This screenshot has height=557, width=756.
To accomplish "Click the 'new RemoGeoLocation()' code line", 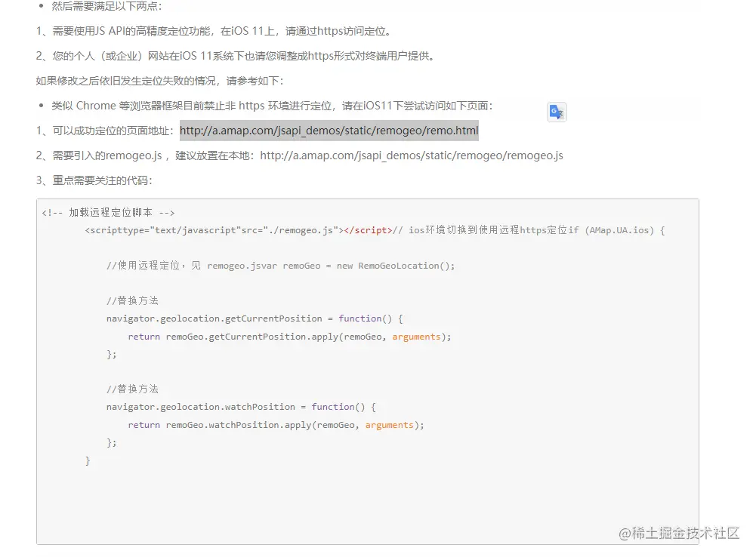I will click(x=281, y=266).
